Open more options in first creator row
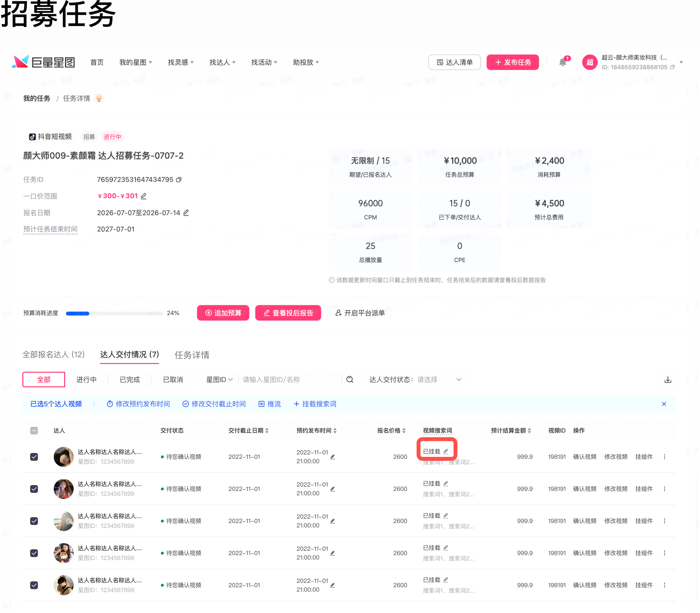Image resolution: width=700 pixels, height=613 pixels. click(665, 457)
